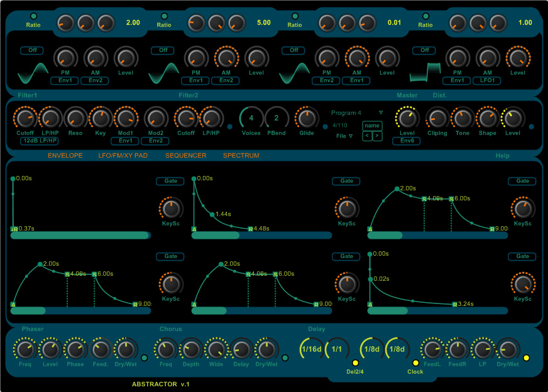The width and height of the screenshot is (548, 392).
Task: Open the first operator Off mode selector
Action: (x=32, y=50)
